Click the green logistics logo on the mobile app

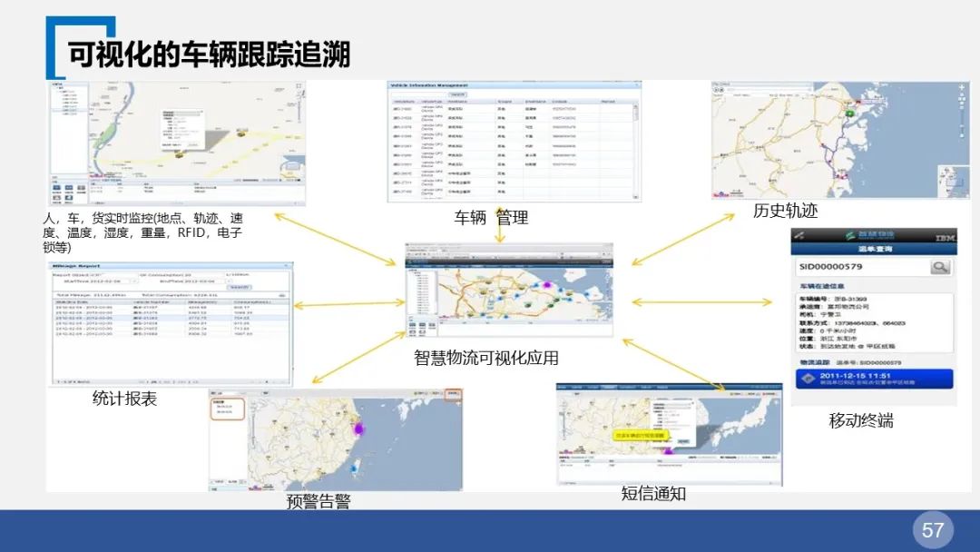(x=848, y=237)
